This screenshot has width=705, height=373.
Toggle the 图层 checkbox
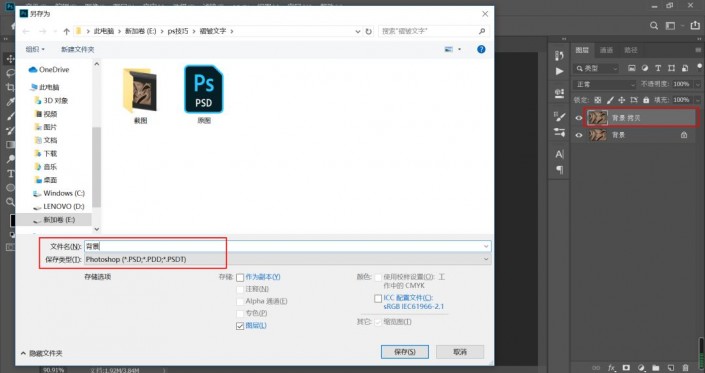[240, 326]
